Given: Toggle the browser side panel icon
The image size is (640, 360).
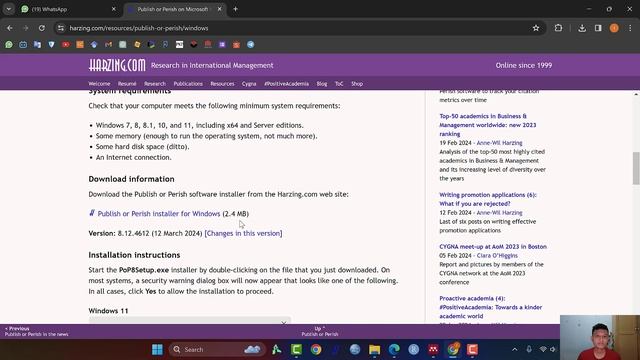Looking at the screenshot, I should pyautogui.click(x=598, y=28).
